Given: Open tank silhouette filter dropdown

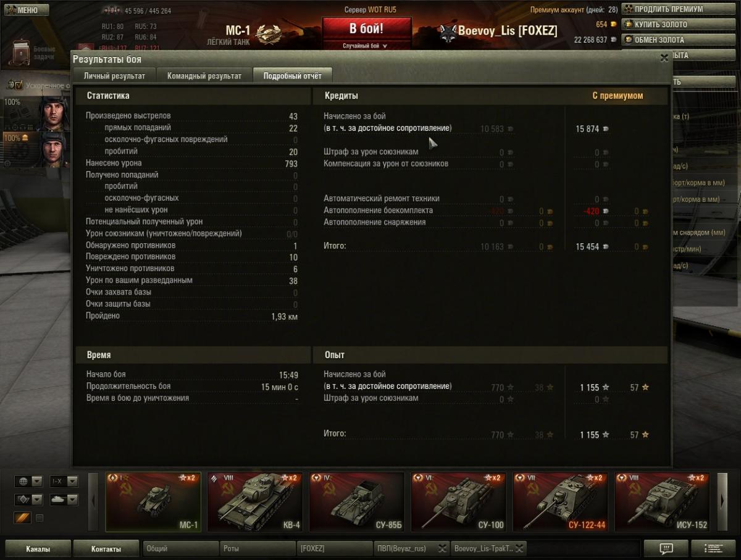Looking at the screenshot, I should tap(64, 499).
